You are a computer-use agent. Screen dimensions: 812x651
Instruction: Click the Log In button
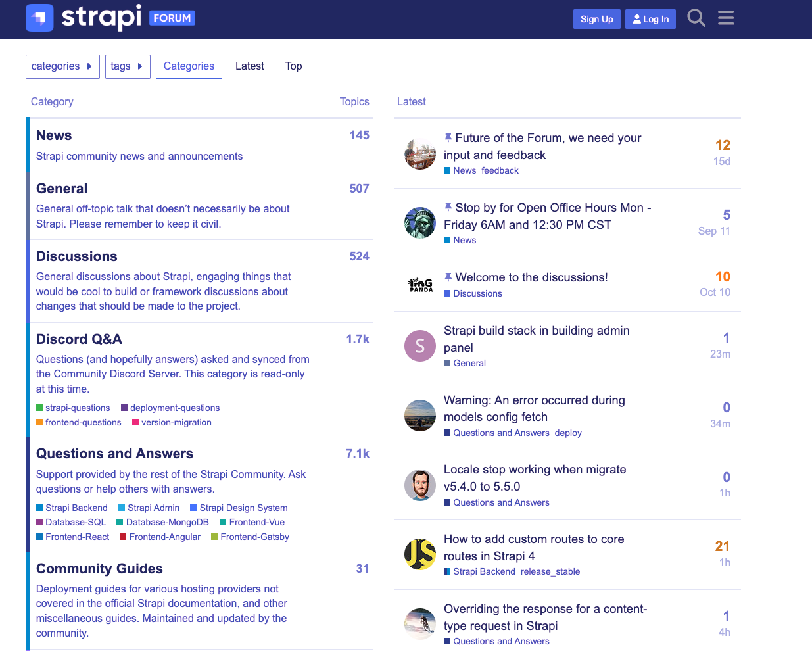[651, 19]
